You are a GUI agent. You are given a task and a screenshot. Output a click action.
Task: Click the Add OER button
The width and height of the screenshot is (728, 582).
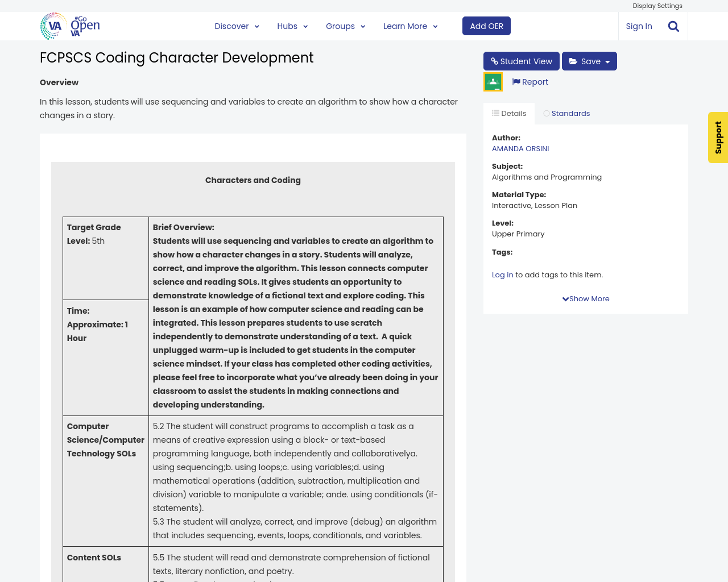click(x=486, y=26)
